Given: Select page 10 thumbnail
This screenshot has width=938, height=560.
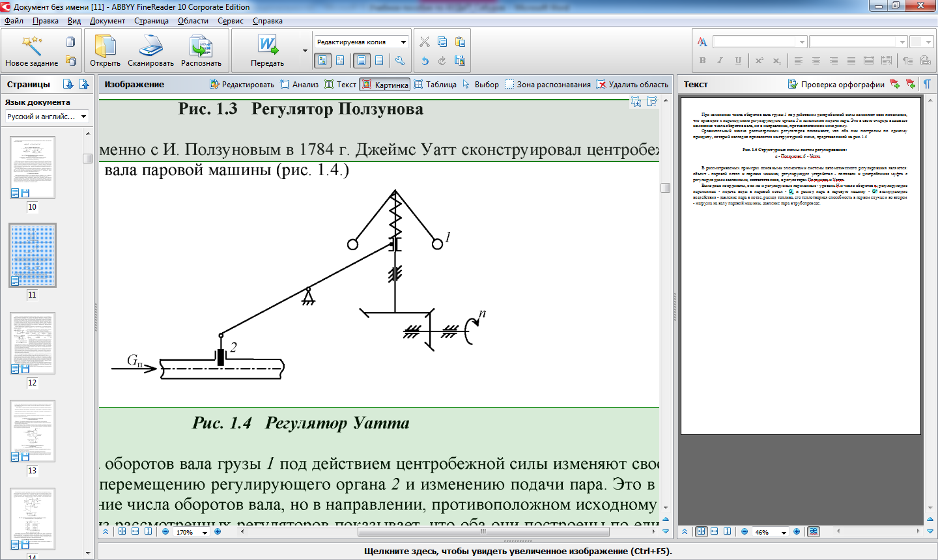Looking at the screenshot, I should pos(33,167).
